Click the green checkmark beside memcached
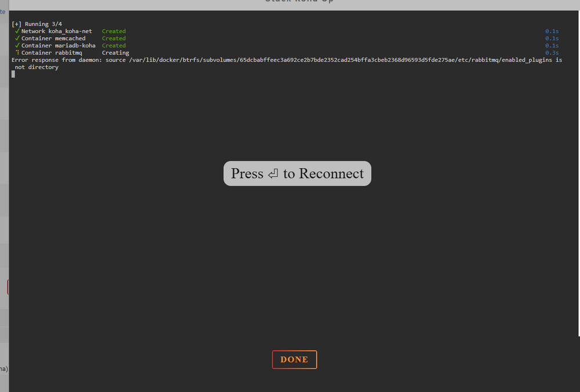 click(17, 38)
